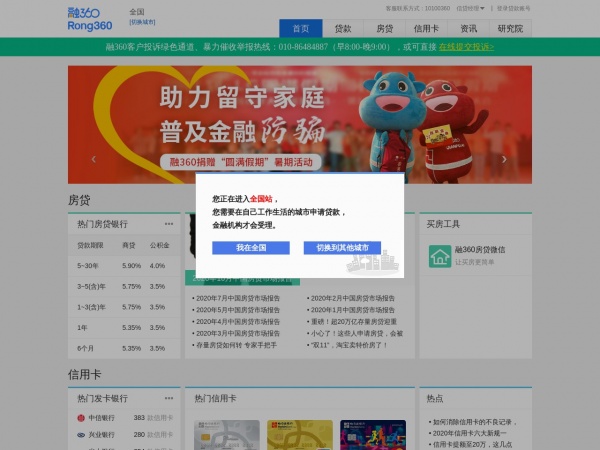
Task: Click the 兴业银行 bank logo icon
Action: [81, 435]
